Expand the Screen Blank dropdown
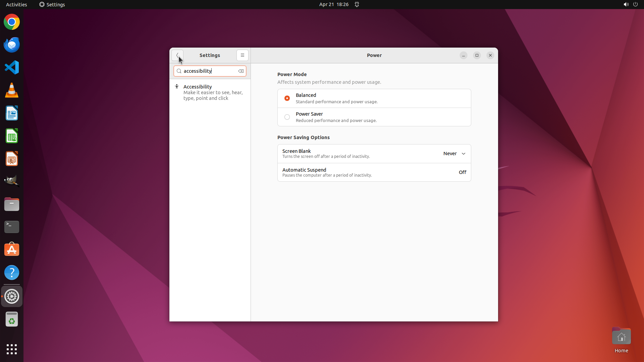This screenshot has height=362, width=644. click(454, 154)
